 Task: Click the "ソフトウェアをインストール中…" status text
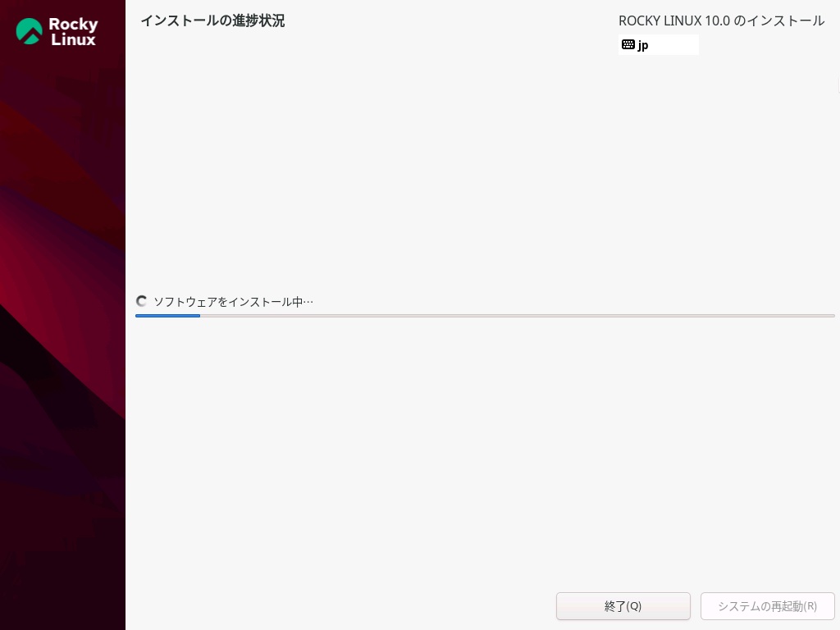click(x=234, y=302)
